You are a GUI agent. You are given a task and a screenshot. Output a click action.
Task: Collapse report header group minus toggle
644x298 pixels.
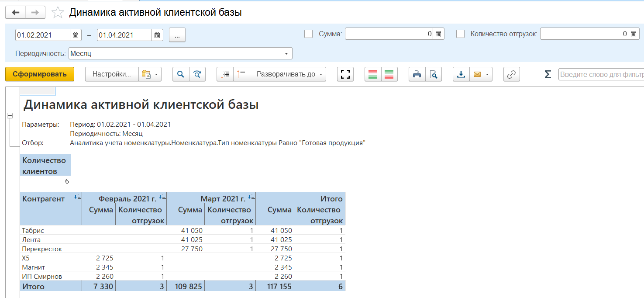coord(9,115)
